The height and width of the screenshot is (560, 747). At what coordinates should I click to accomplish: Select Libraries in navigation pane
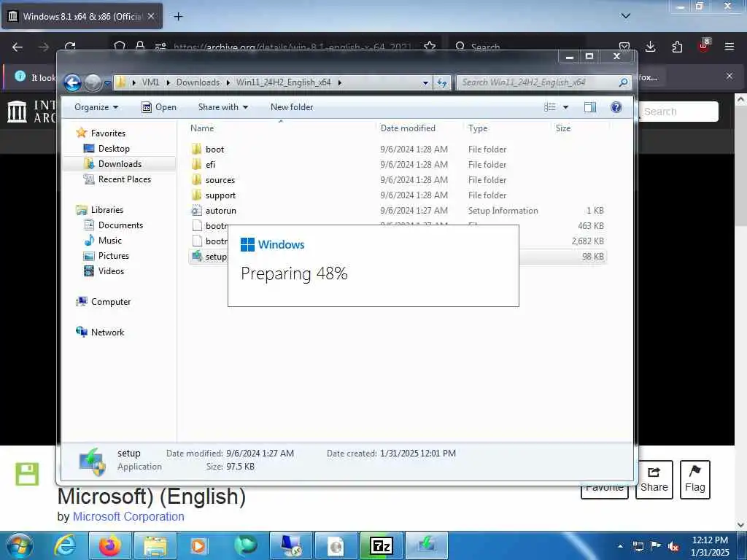[x=107, y=209]
